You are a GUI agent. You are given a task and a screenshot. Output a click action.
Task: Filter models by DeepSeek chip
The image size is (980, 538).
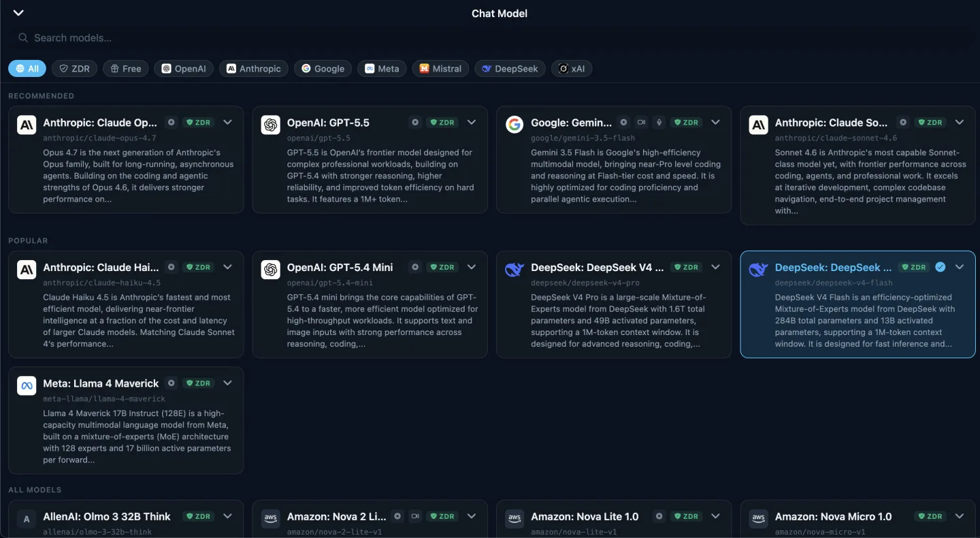coord(510,68)
